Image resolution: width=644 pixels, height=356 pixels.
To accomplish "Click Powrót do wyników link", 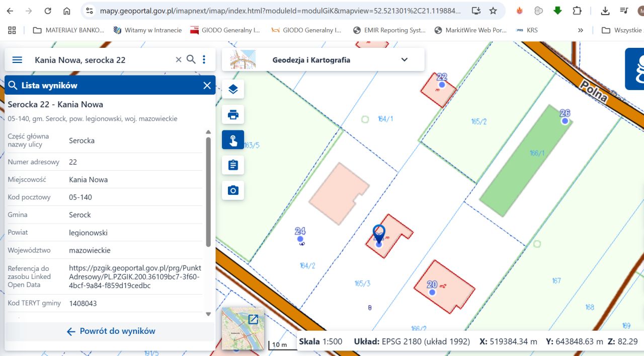I will coord(111,331).
